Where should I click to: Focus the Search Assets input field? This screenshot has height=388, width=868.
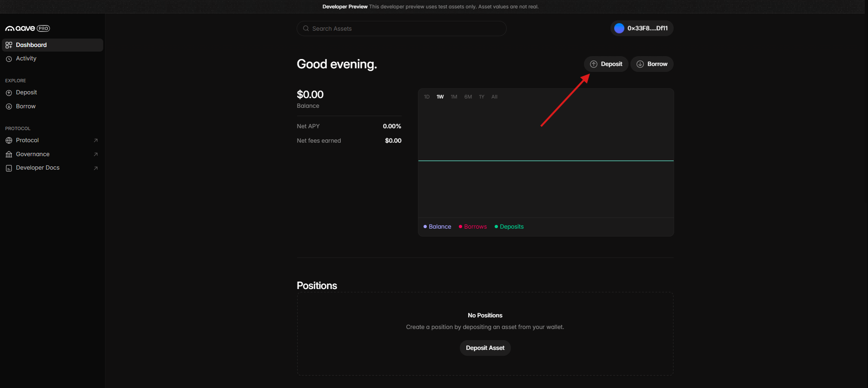[x=404, y=29]
